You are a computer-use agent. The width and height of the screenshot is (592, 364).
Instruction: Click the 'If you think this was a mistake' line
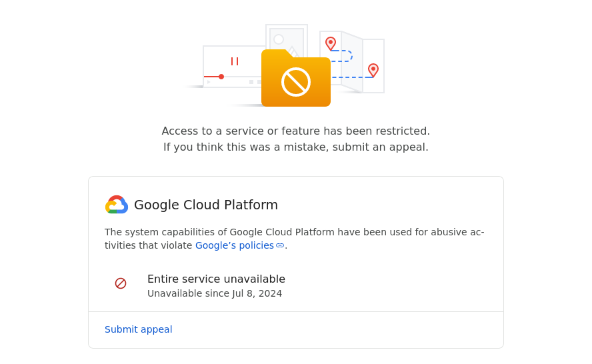pos(296,147)
